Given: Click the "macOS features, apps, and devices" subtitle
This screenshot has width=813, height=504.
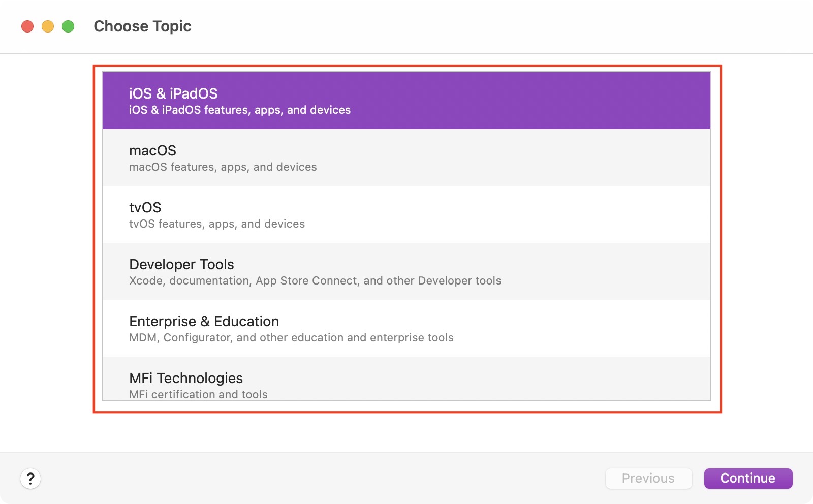Looking at the screenshot, I should click(x=223, y=167).
